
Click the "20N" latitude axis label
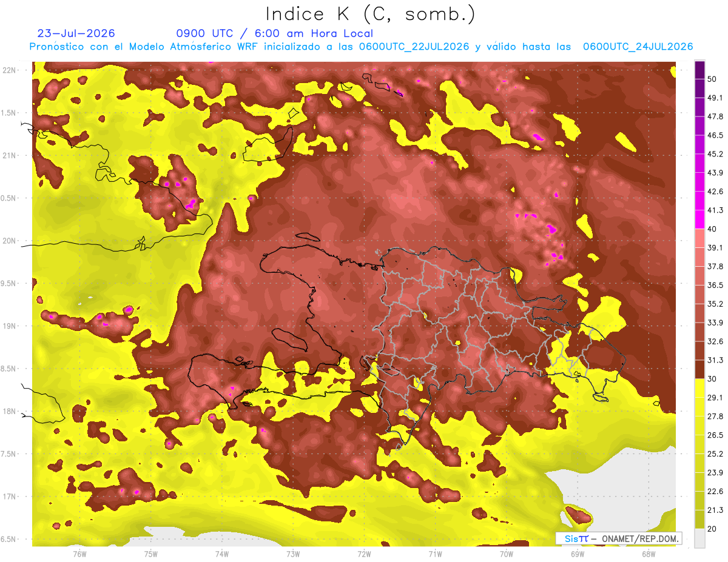[10, 241]
